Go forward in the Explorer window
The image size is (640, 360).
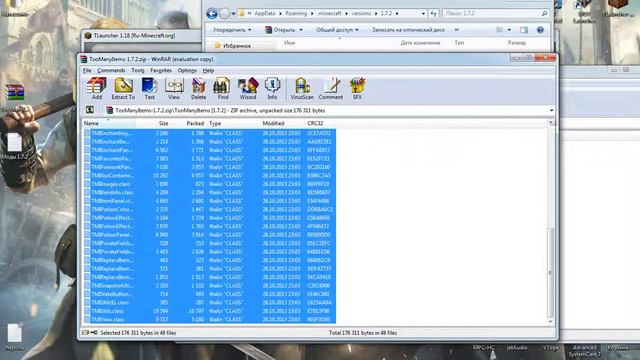point(224,13)
